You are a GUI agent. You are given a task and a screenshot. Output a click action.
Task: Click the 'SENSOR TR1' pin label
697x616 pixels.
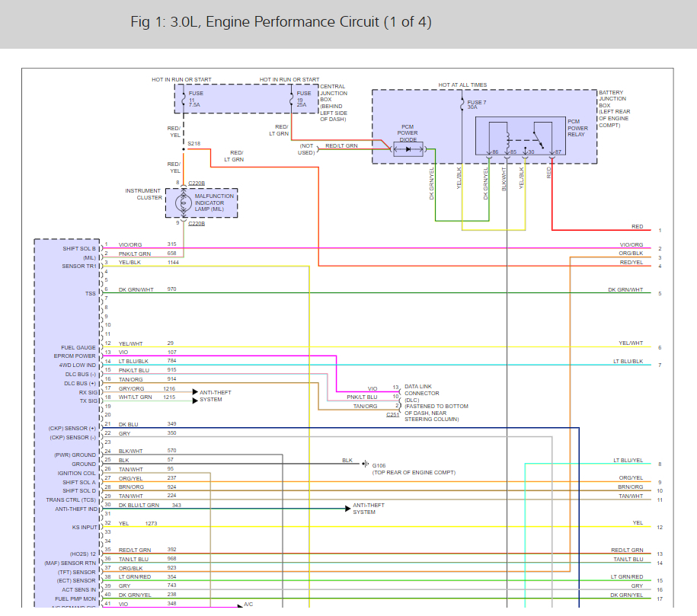[79, 267]
